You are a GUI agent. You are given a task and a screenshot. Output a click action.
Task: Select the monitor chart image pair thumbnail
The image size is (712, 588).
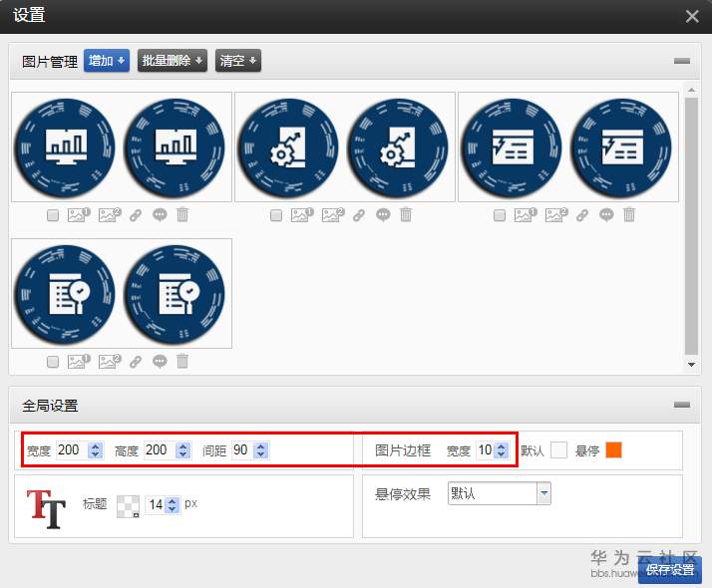point(122,147)
